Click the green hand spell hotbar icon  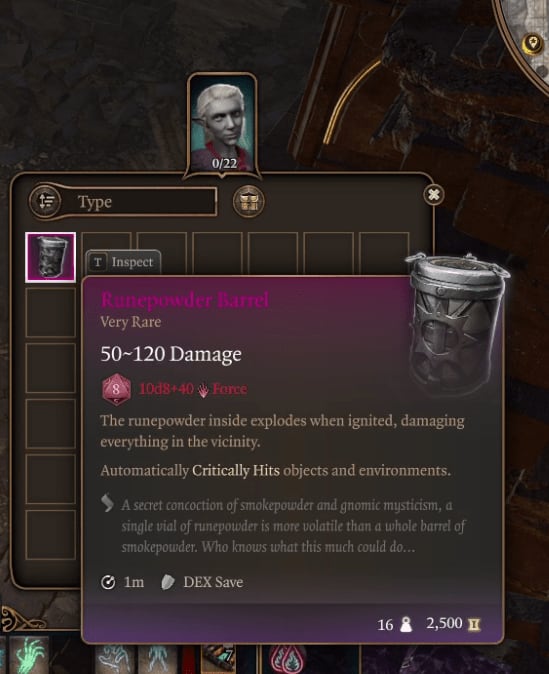point(29,655)
